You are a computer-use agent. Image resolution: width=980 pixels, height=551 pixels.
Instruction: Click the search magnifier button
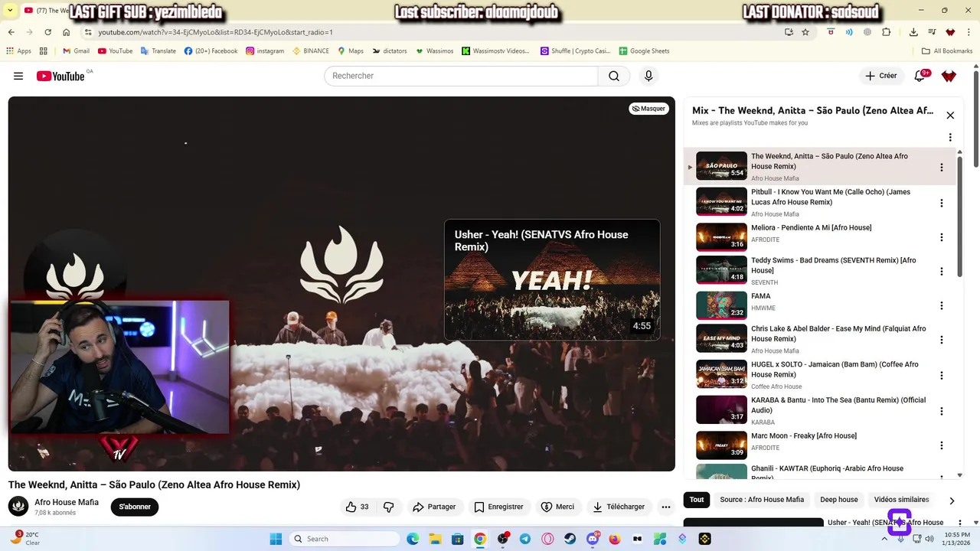pos(614,76)
